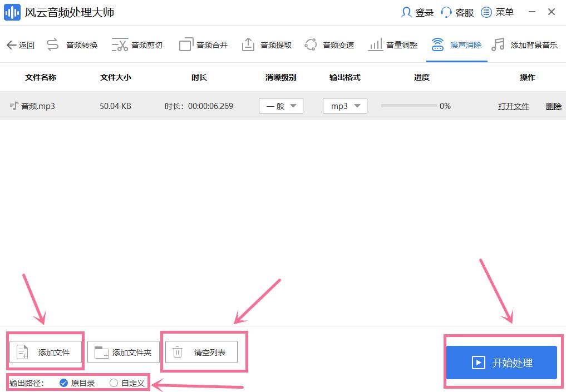Image resolution: width=566 pixels, height=392 pixels.
Task: Select the 原目录 output path radio option
Action: pos(63,383)
